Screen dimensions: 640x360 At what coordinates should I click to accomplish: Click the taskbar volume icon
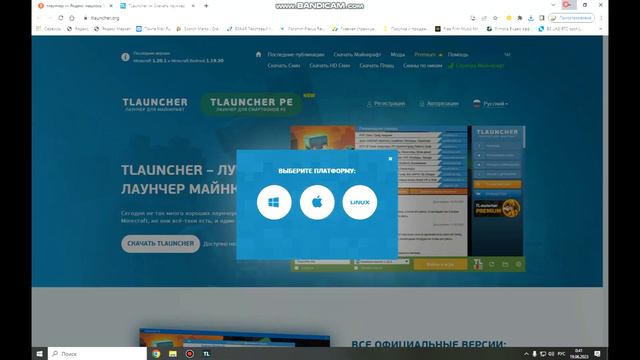click(x=551, y=354)
